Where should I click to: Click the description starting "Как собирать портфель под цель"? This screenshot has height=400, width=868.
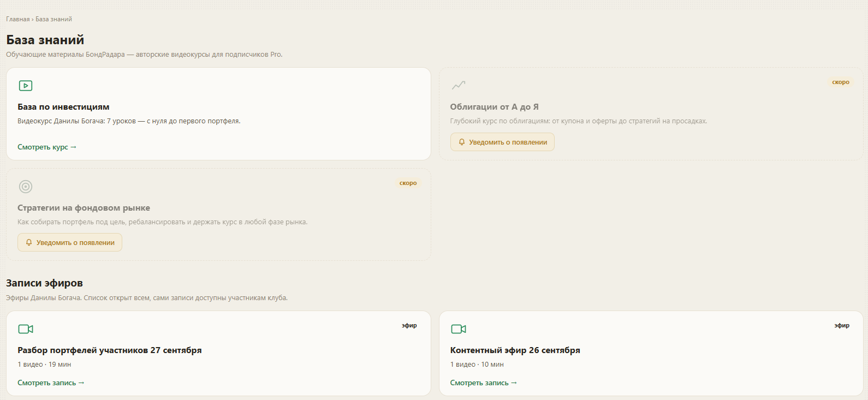(x=163, y=222)
